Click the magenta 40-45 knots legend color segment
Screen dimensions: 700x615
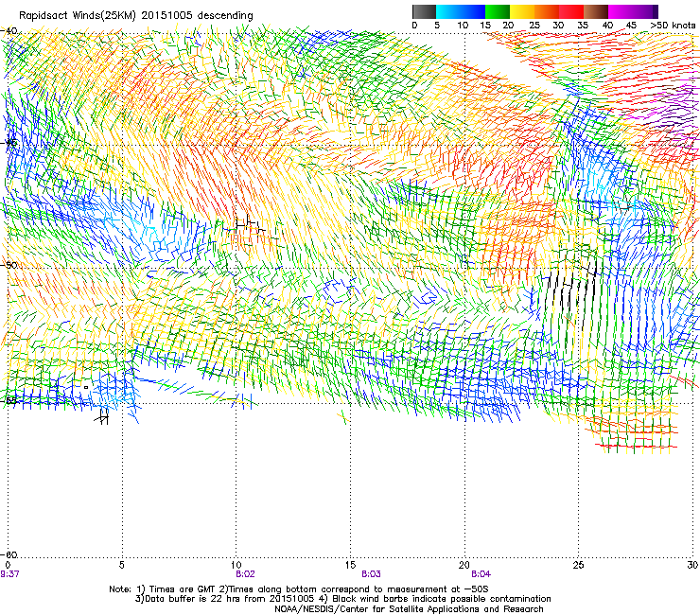(621, 11)
